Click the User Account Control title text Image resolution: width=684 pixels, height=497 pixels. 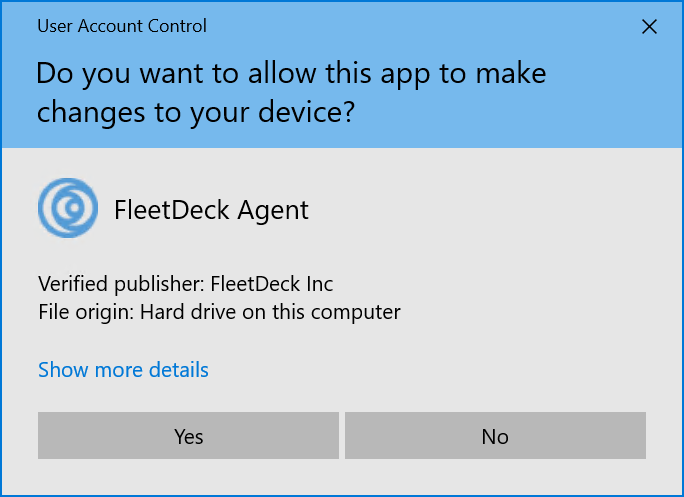click(x=122, y=26)
